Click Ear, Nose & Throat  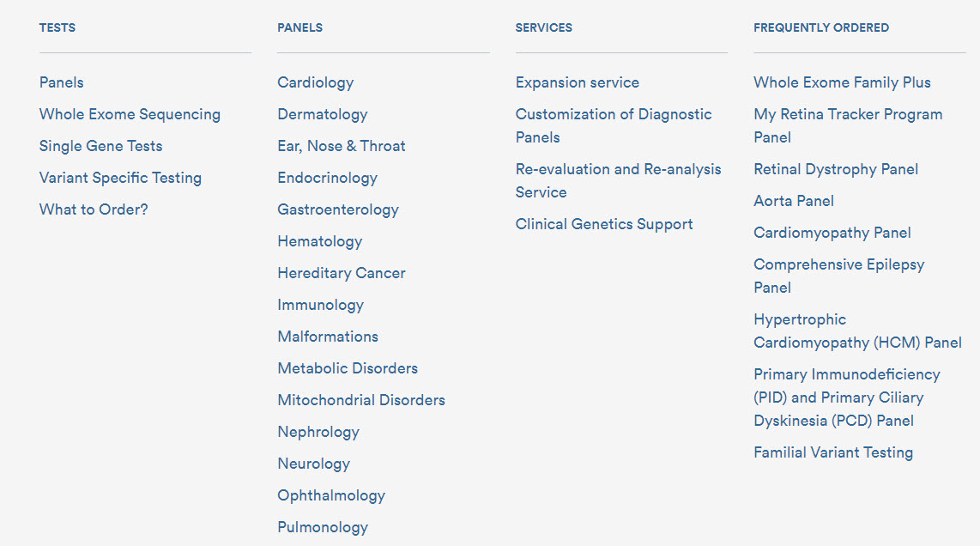342,146
